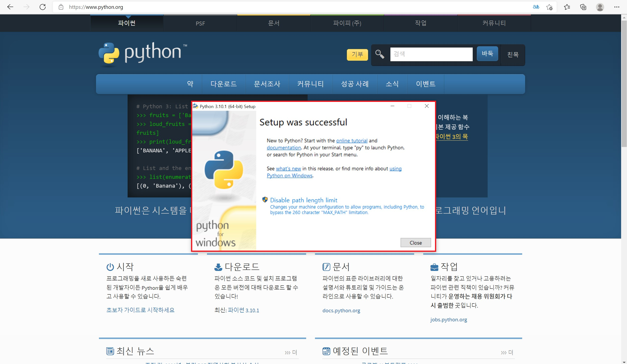Click the browser back arrow icon
Image resolution: width=627 pixels, height=364 pixels.
(10, 7)
